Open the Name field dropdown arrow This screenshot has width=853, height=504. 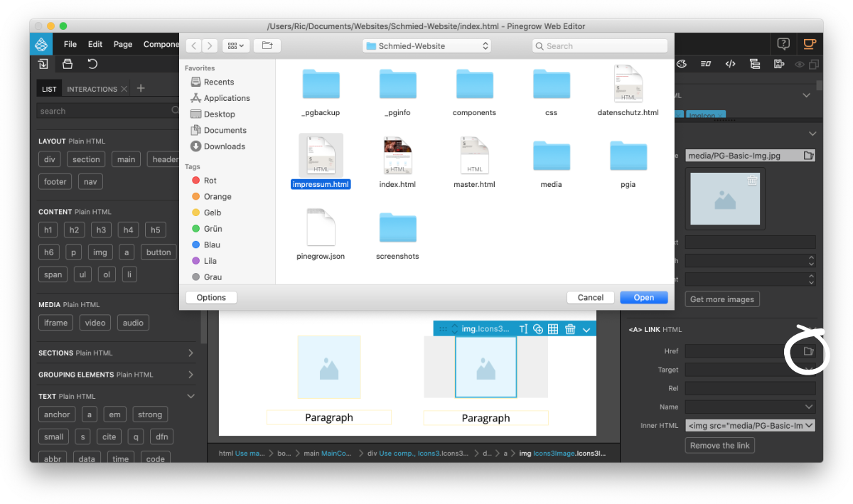pyautogui.click(x=809, y=407)
